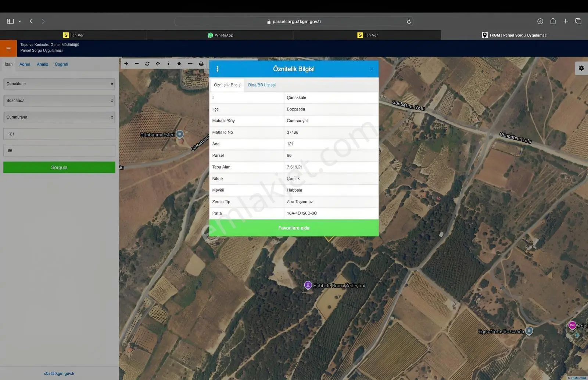Select the info query tool icon
The image size is (588, 380).
(168, 64)
